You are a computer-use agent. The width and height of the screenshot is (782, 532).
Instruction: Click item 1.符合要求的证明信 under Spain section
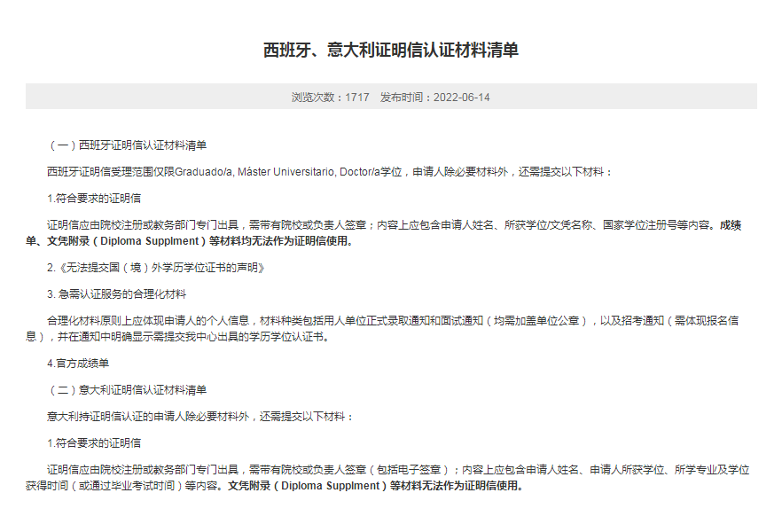point(94,199)
